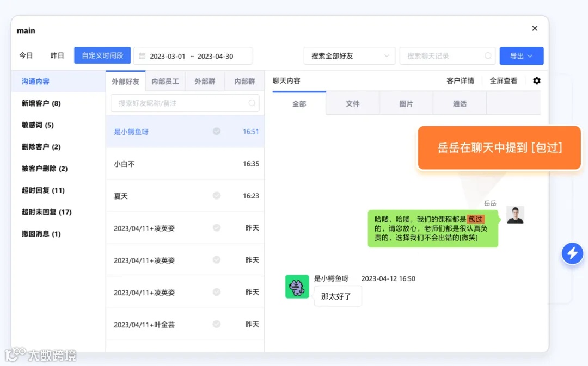Click the search icon in chat record search
The height and width of the screenshot is (366, 588).
tap(488, 56)
